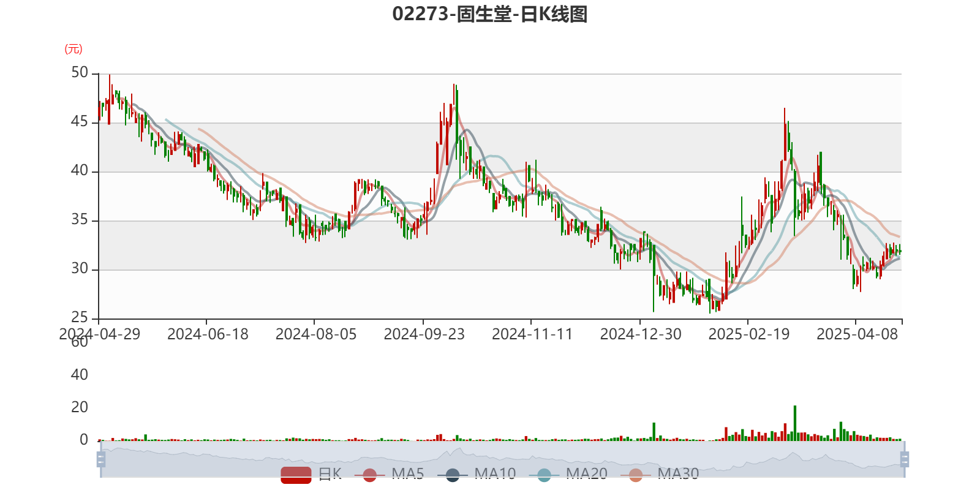Screen dimensions: 980x490
Task: Click the tallest green volume bar
Action: [795, 423]
